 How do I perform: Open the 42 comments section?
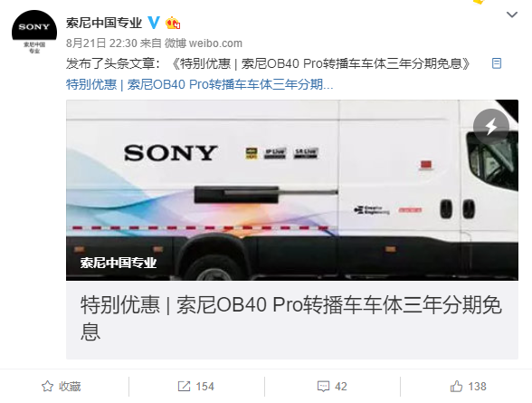tap(332, 387)
